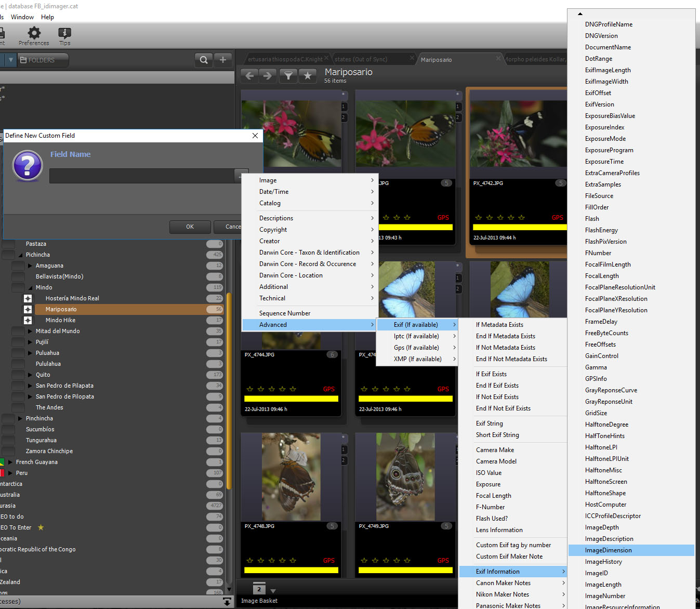Click the ellipsis button in Field Name box
This screenshot has width=700, height=609.
[x=240, y=176]
